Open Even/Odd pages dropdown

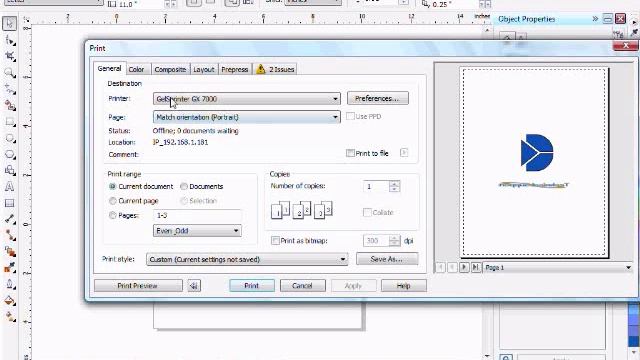tap(197, 231)
